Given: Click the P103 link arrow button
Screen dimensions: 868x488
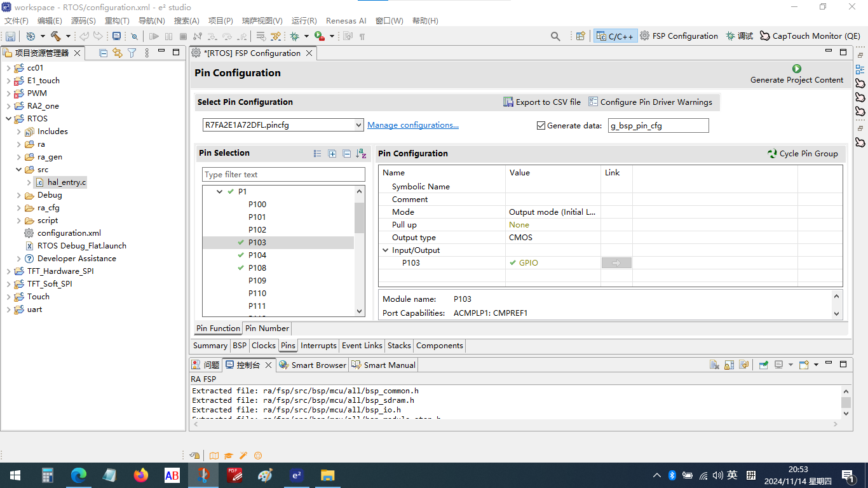Looking at the screenshot, I should [616, 263].
